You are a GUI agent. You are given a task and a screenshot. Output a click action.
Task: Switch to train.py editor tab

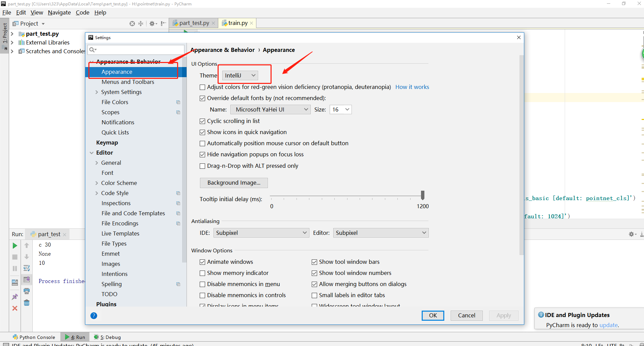click(238, 23)
